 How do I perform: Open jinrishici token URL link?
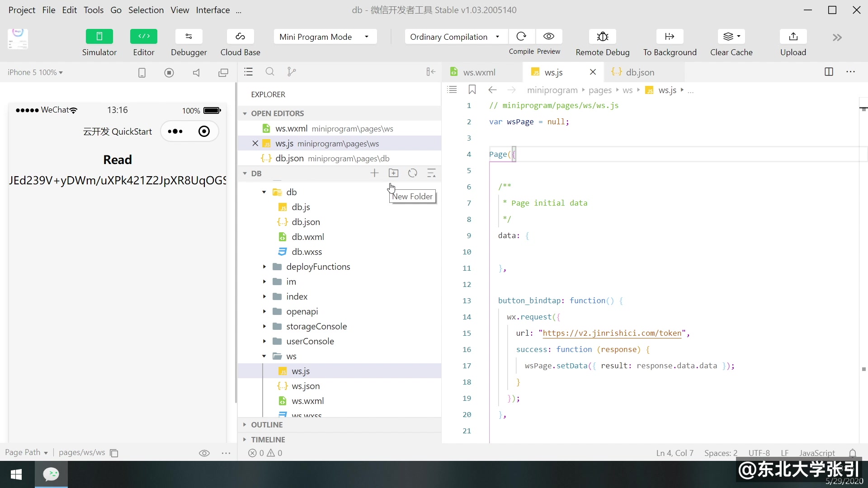[x=612, y=333]
